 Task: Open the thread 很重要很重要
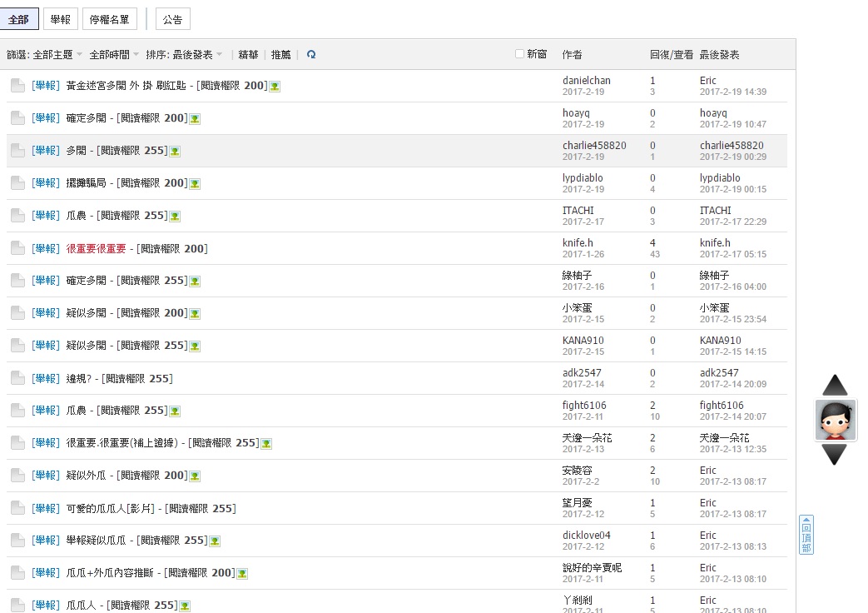click(x=97, y=249)
